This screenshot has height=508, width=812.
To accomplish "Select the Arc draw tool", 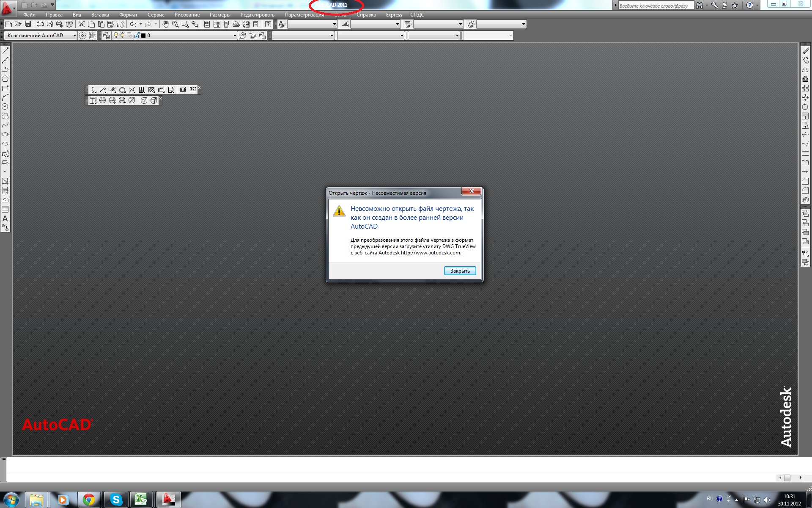I will (5, 97).
